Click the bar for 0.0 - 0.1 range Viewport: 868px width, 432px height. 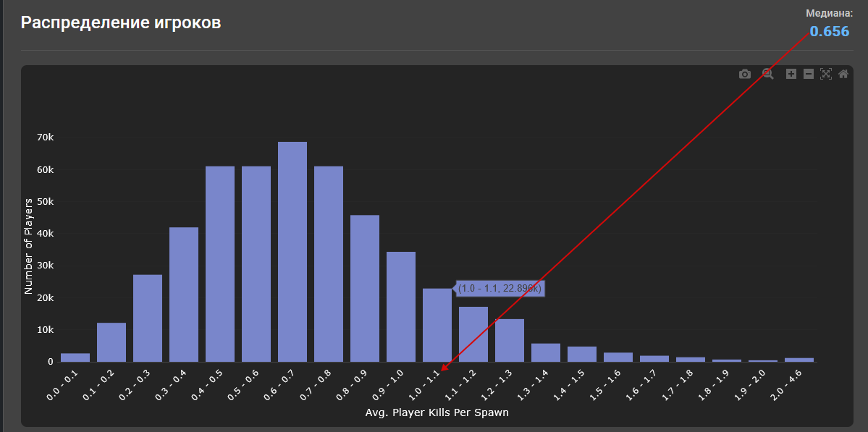(75, 357)
